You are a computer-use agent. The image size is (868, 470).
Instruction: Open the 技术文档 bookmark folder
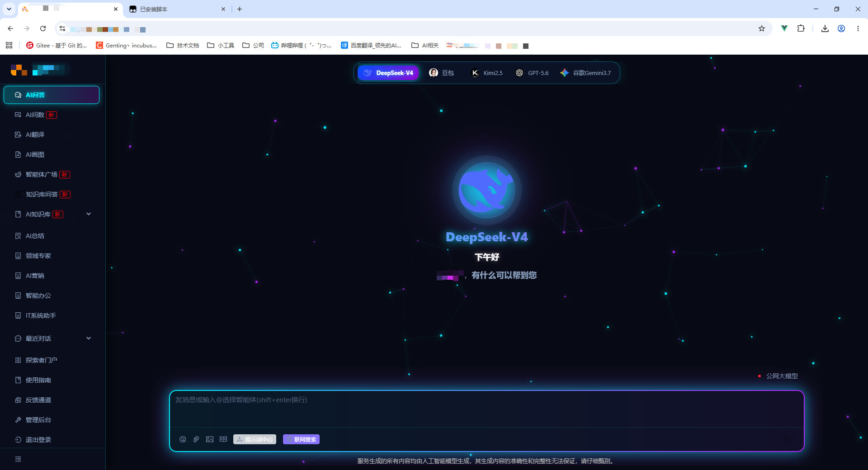183,45
